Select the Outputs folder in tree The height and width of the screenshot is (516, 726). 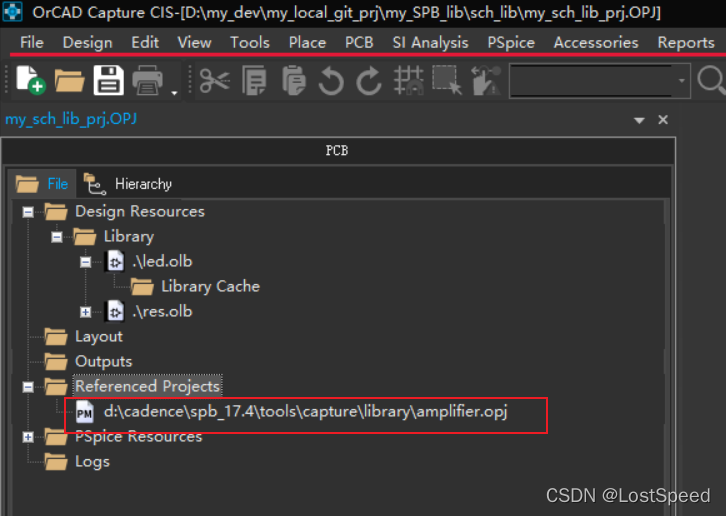pos(103,362)
